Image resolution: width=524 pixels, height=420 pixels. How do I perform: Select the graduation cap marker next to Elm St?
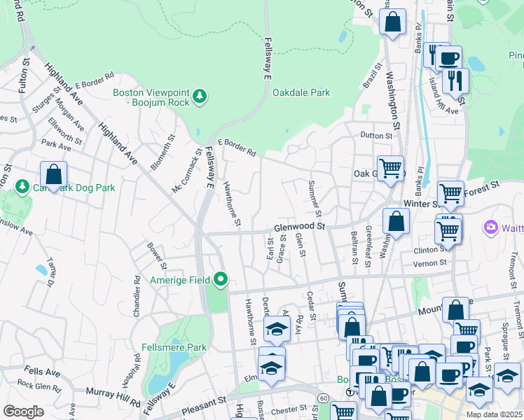coord(271,370)
